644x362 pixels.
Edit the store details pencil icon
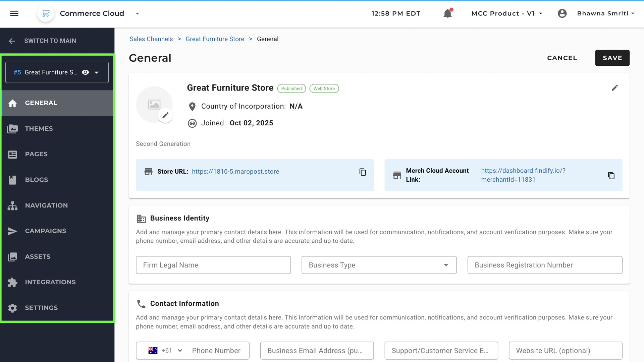point(614,88)
